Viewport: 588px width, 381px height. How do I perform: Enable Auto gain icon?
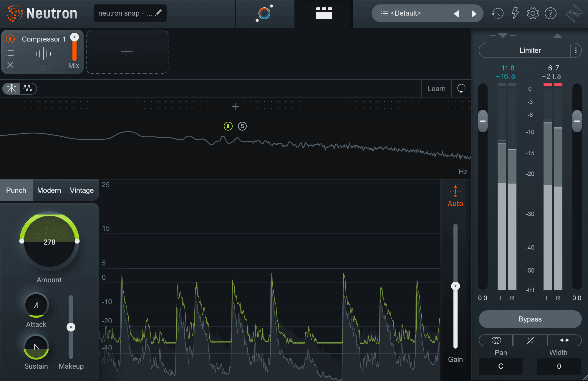pos(455,196)
